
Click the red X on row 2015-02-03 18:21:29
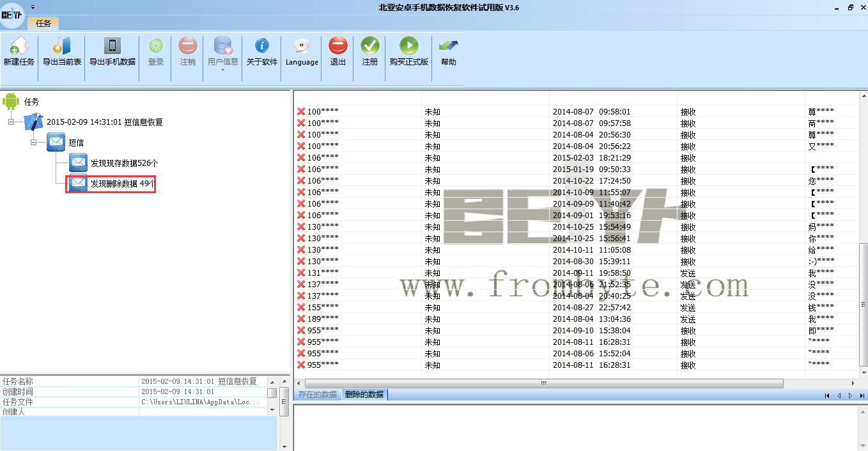(x=301, y=158)
